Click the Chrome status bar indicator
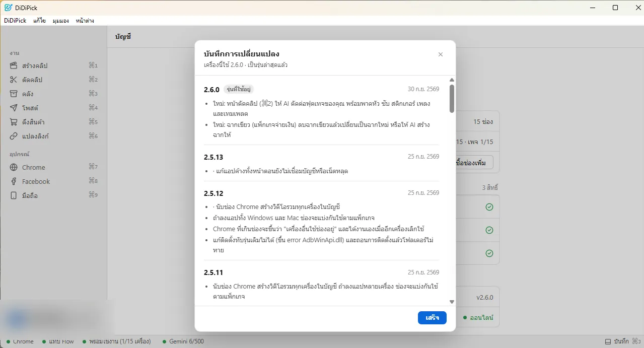 coord(20,341)
